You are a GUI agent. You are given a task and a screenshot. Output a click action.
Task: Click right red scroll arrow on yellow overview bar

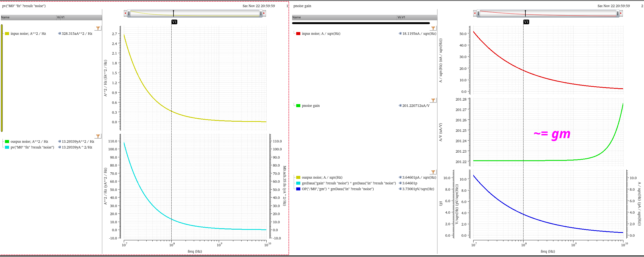(264, 13)
